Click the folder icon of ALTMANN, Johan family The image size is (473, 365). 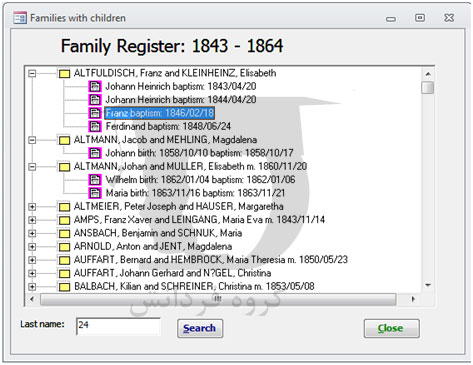64,167
